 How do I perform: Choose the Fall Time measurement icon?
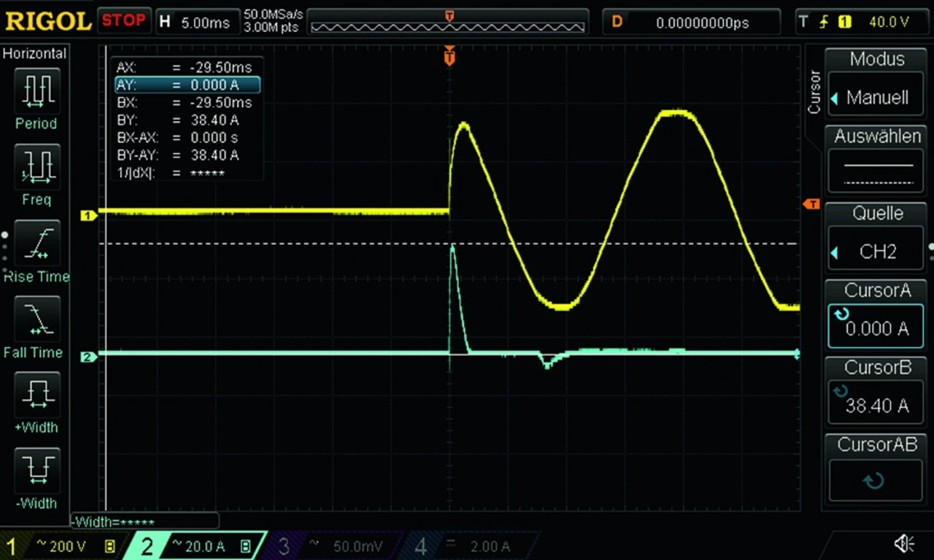coord(36,321)
